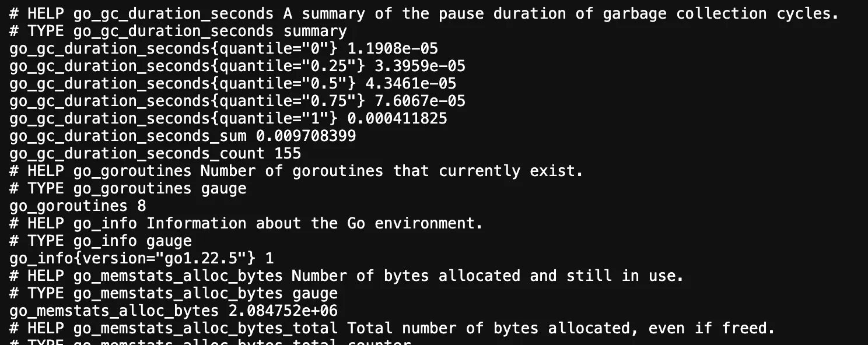Screen dimensions: 868x345
Task: Click the go_memstats_alloc_bytes HELP comment line
Action: pos(346,276)
